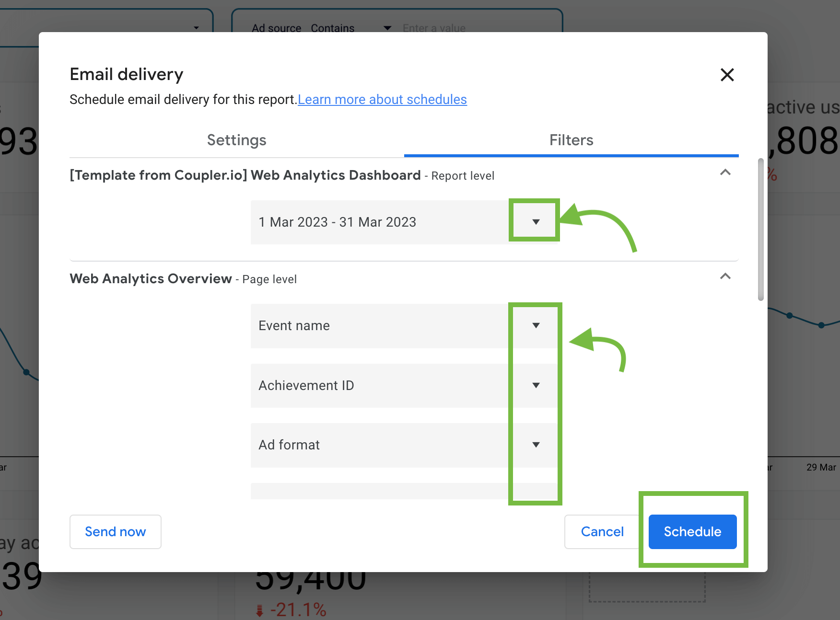Image resolution: width=840 pixels, height=620 pixels.
Task: Click the Send now button
Action: point(115,531)
